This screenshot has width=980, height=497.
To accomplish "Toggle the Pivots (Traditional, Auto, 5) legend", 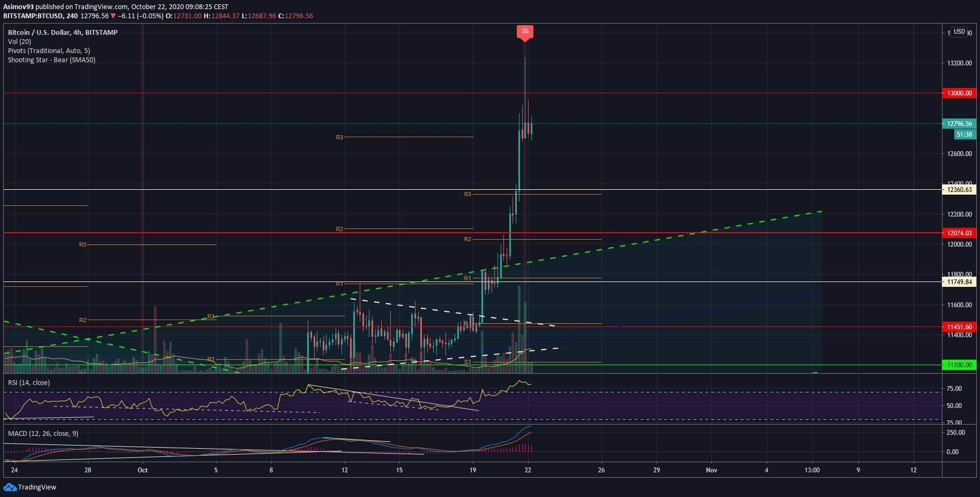I will (49, 51).
